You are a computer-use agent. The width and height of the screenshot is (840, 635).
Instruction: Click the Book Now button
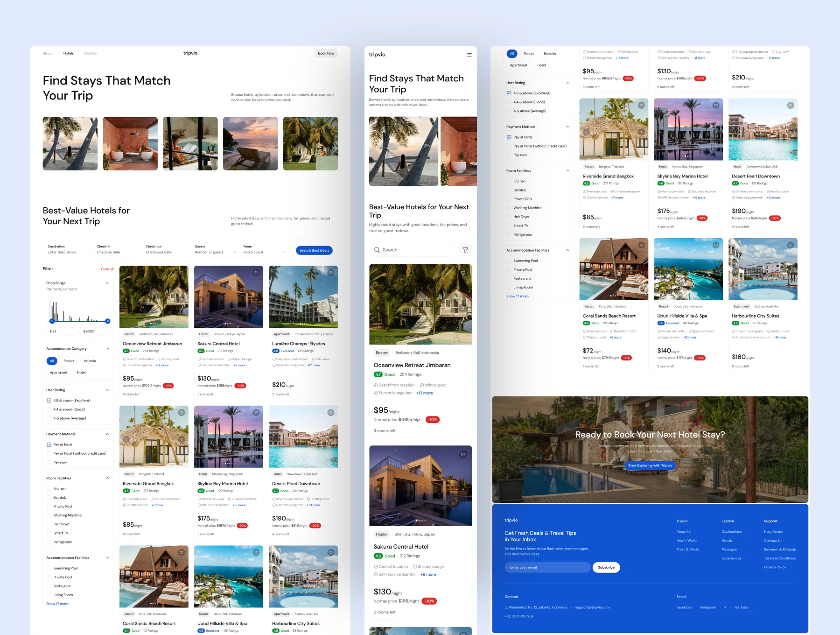click(x=326, y=53)
